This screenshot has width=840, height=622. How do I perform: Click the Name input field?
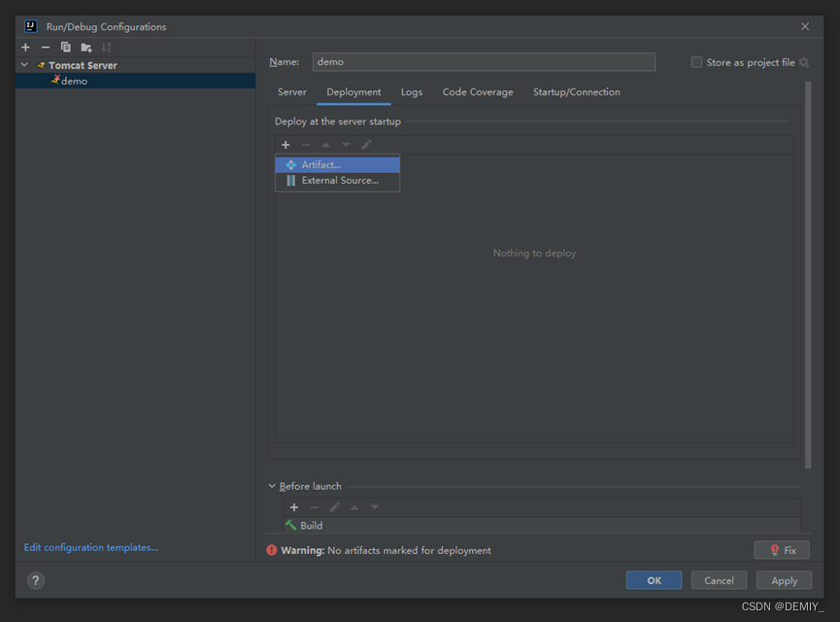pos(484,61)
